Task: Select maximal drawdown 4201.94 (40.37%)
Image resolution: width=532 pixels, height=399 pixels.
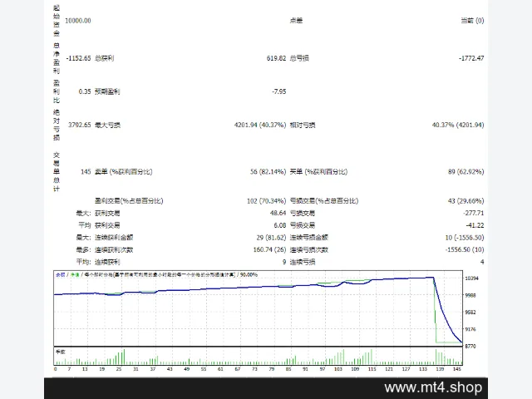Action: click(260, 125)
